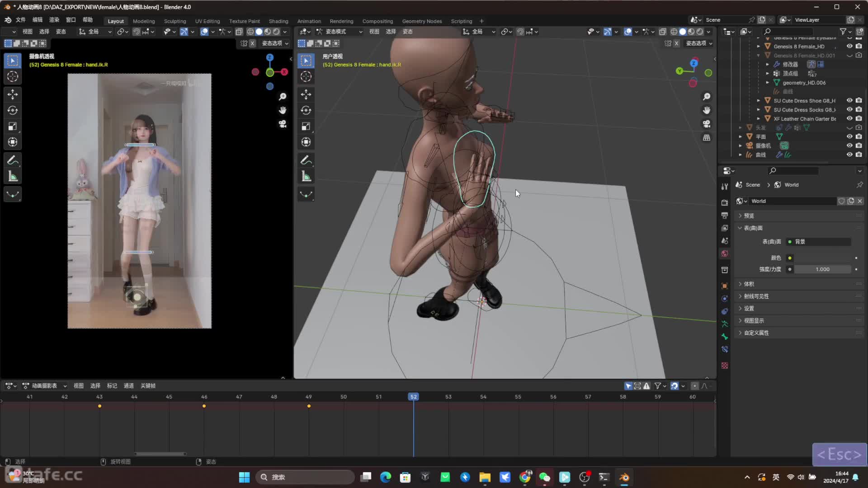Select the Cursor tool in camera viewport

pos(13,76)
